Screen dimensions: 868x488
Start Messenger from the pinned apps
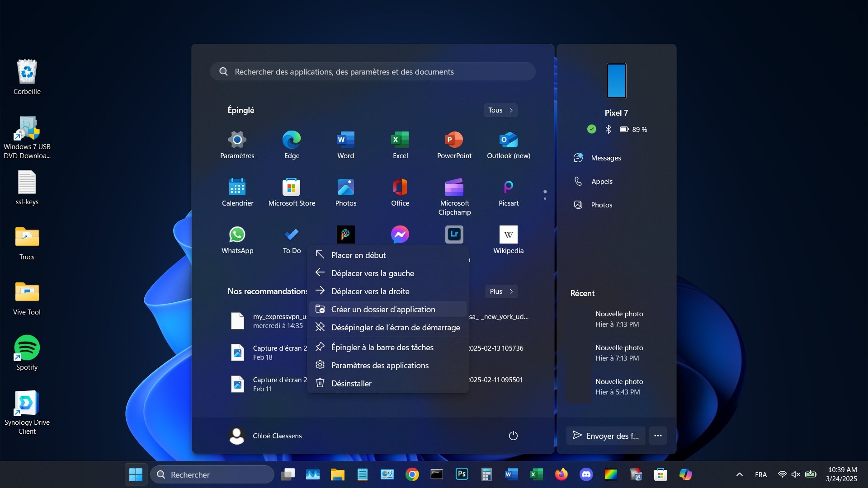(400, 235)
